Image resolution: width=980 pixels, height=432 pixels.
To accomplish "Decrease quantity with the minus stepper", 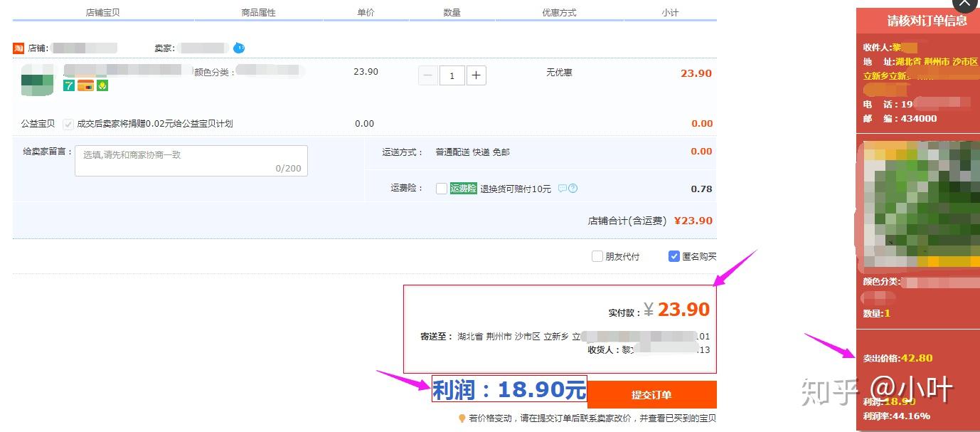I will [x=427, y=75].
